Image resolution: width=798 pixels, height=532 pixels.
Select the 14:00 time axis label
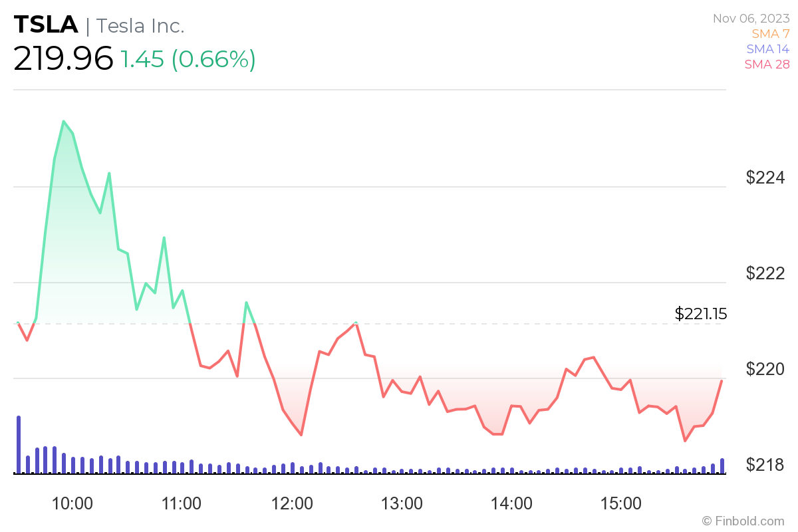tap(511, 503)
